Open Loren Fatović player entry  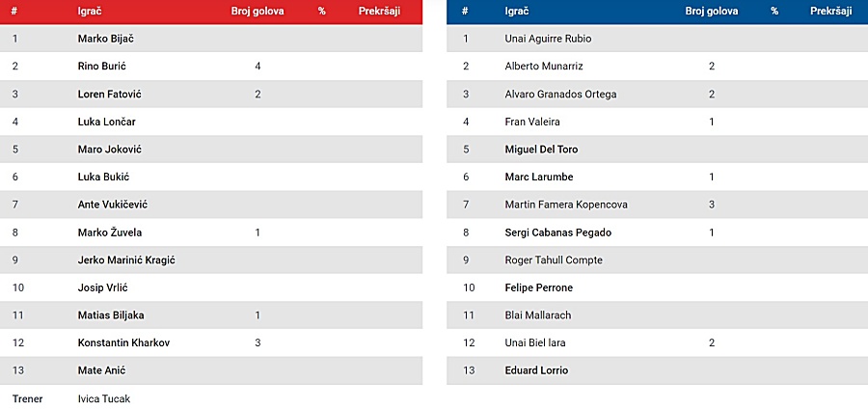coord(110,94)
